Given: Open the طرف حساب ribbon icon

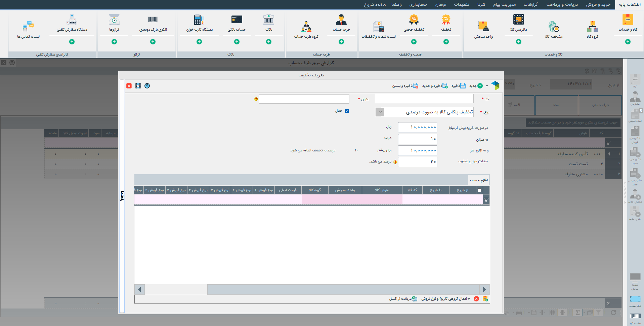Looking at the screenshot, I should [341, 20].
